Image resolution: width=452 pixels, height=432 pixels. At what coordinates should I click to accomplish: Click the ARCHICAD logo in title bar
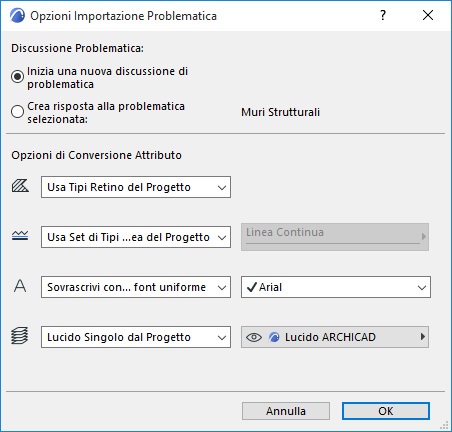[17, 15]
